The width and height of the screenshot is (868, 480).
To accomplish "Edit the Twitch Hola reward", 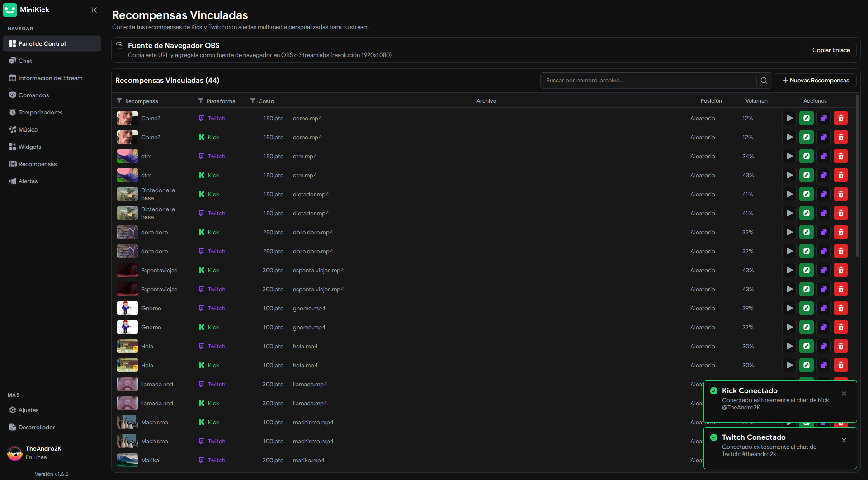I will click(807, 346).
